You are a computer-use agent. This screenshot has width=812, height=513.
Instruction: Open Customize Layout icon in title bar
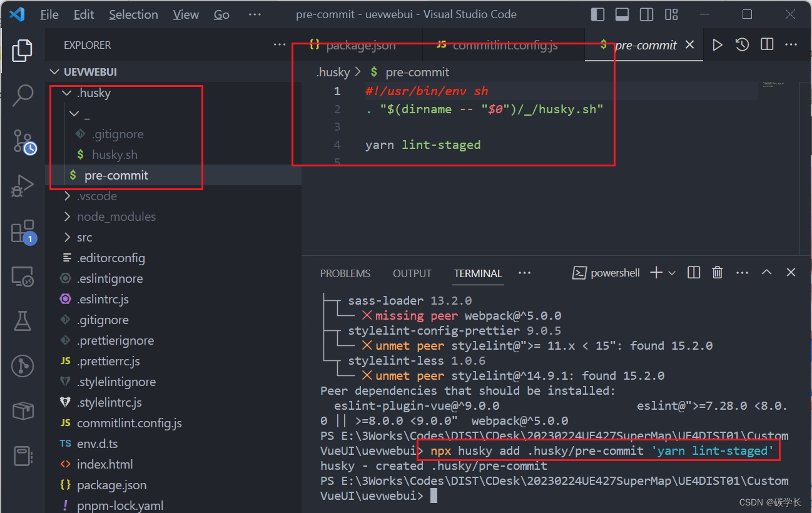click(671, 14)
